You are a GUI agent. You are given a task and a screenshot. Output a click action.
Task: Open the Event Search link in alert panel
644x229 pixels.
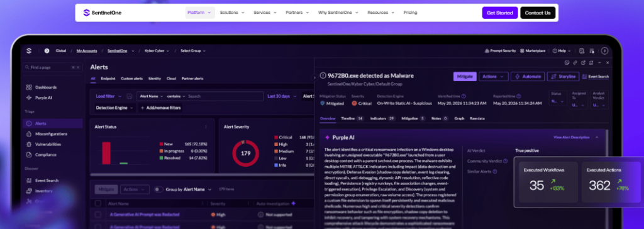pos(596,77)
